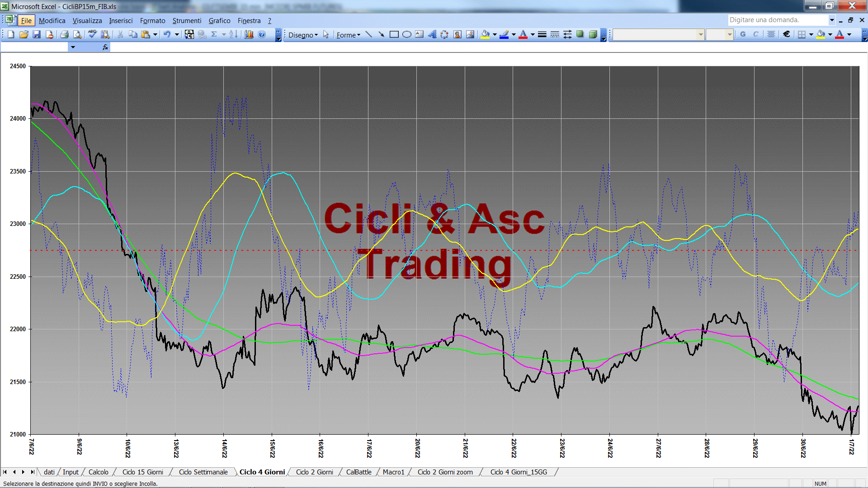Click the insert function fx button
Screen dimensions: 868x488
105,47
